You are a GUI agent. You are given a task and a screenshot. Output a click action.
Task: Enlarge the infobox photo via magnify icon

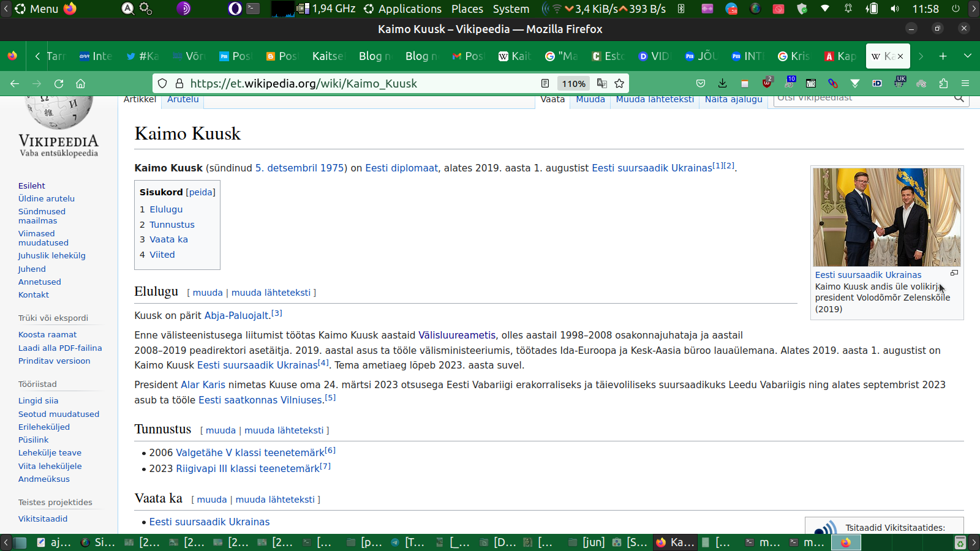954,273
